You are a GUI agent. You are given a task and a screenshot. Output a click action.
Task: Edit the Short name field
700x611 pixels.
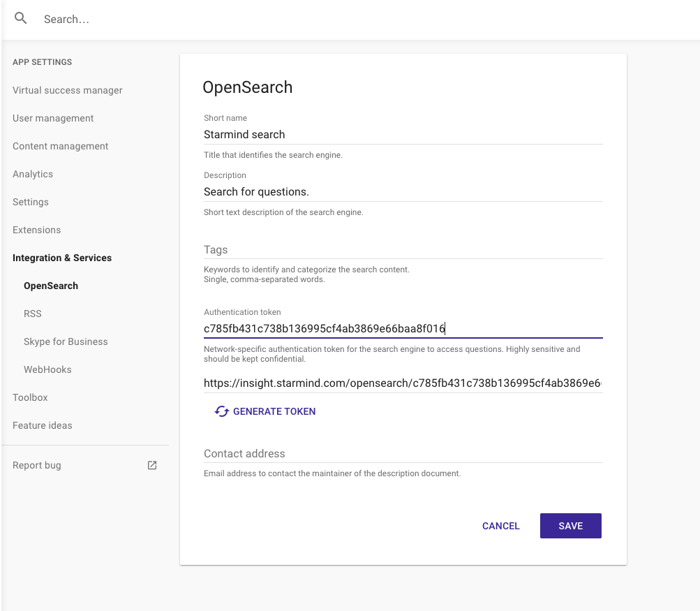(403, 135)
